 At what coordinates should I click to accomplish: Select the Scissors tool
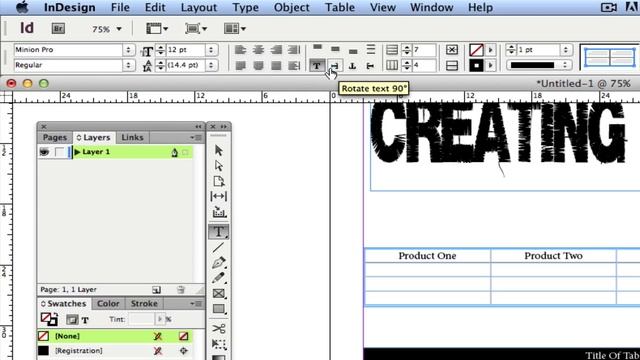click(x=219, y=329)
